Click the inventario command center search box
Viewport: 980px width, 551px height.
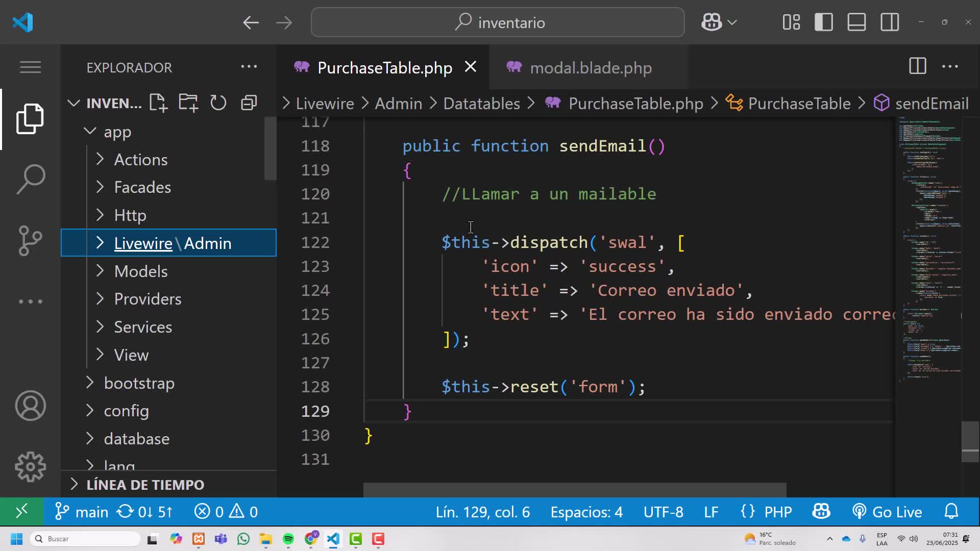[x=498, y=22]
